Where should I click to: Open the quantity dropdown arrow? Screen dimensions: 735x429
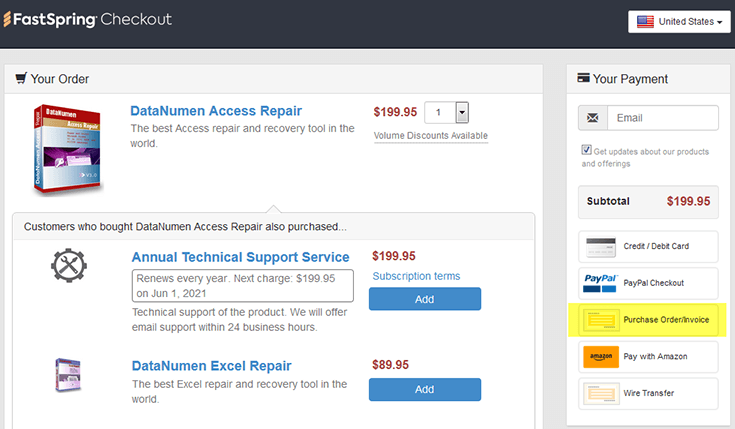coord(462,113)
